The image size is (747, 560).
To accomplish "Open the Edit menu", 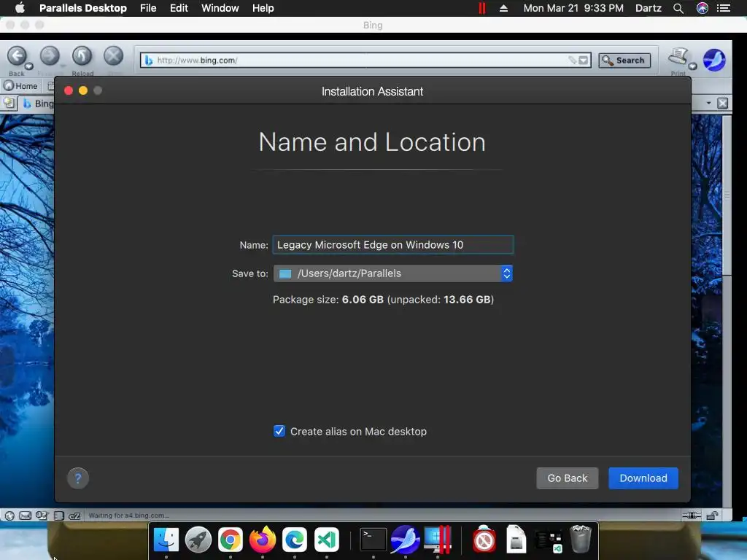I will 179,8.
